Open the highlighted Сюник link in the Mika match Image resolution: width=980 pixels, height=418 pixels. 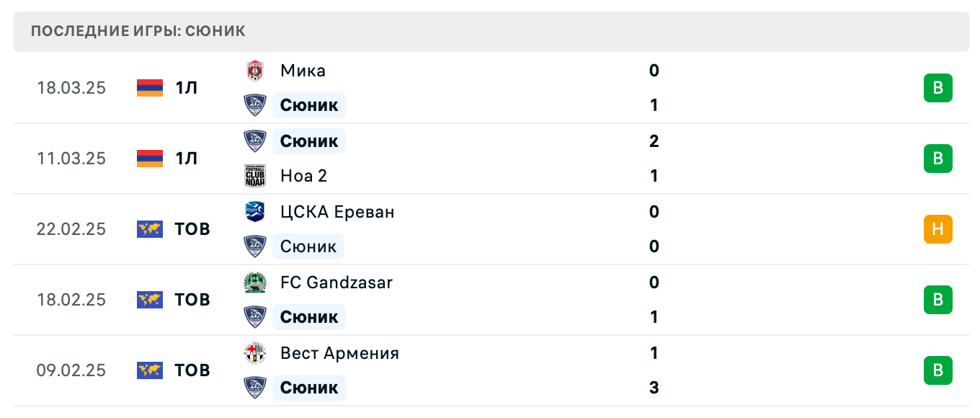[309, 105]
